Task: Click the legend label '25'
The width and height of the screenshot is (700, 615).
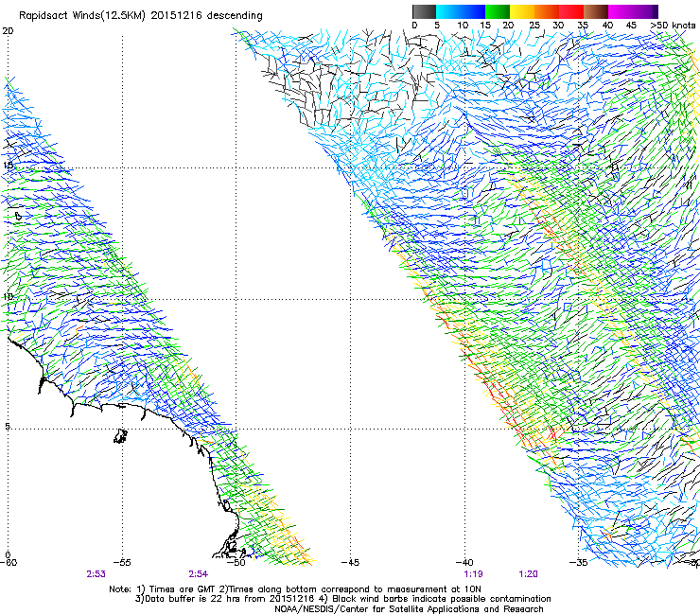Action: coord(534,26)
